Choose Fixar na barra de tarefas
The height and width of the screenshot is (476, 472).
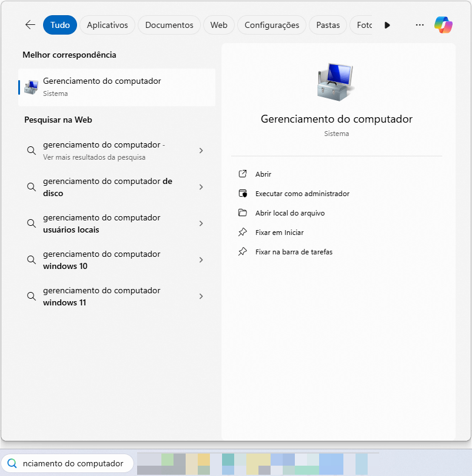(294, 251)
